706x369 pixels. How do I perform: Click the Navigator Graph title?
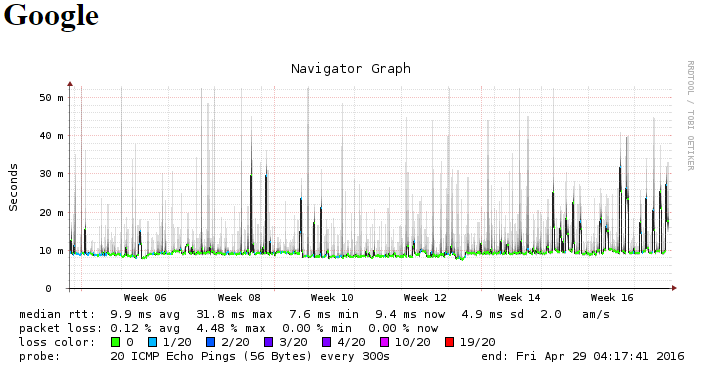[x=351, y=68]
